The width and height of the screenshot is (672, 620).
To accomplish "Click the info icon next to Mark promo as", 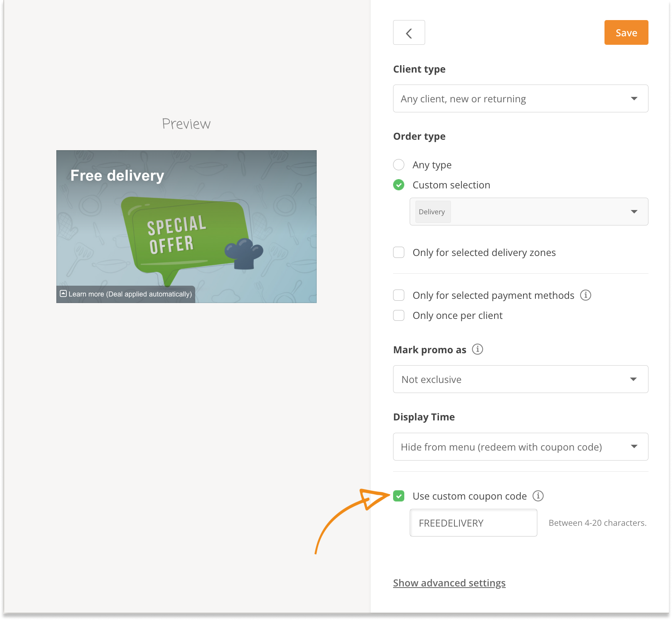I will [478, 349].
